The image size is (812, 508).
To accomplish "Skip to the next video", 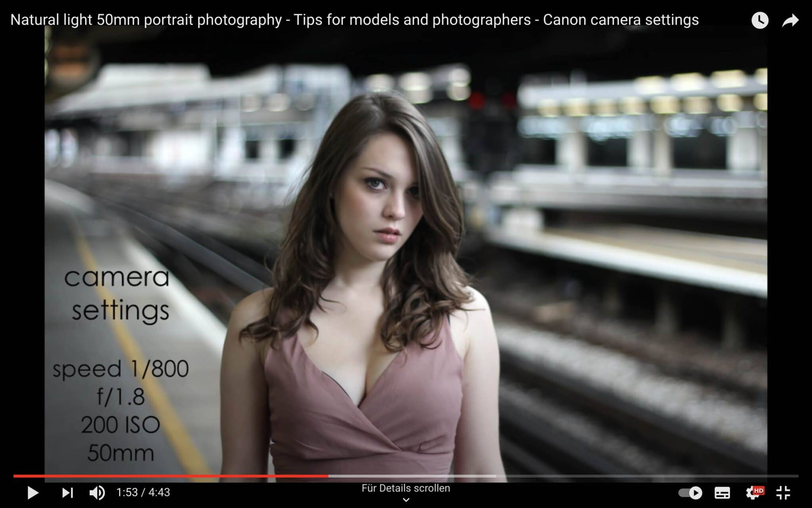I will pyautogui.click(x=67, y=493).
